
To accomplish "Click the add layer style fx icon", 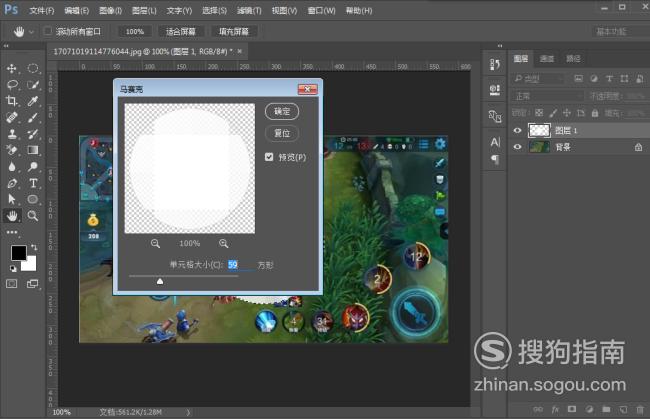I will click(555, 409).
